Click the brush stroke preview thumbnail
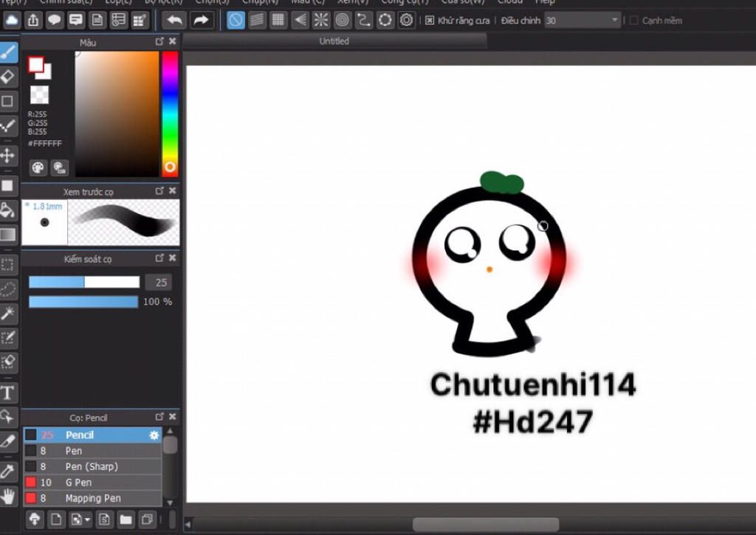Viewport: 756px width, 535px height. [x=124, y=223]
